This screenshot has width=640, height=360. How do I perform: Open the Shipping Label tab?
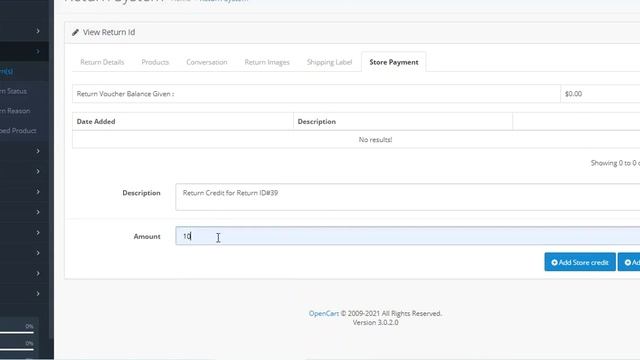[329, 62]
